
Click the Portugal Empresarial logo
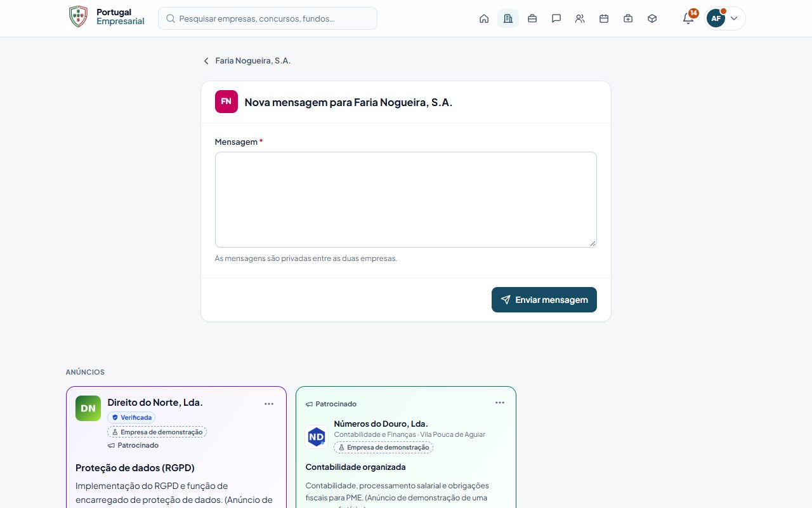pos(107,17)
